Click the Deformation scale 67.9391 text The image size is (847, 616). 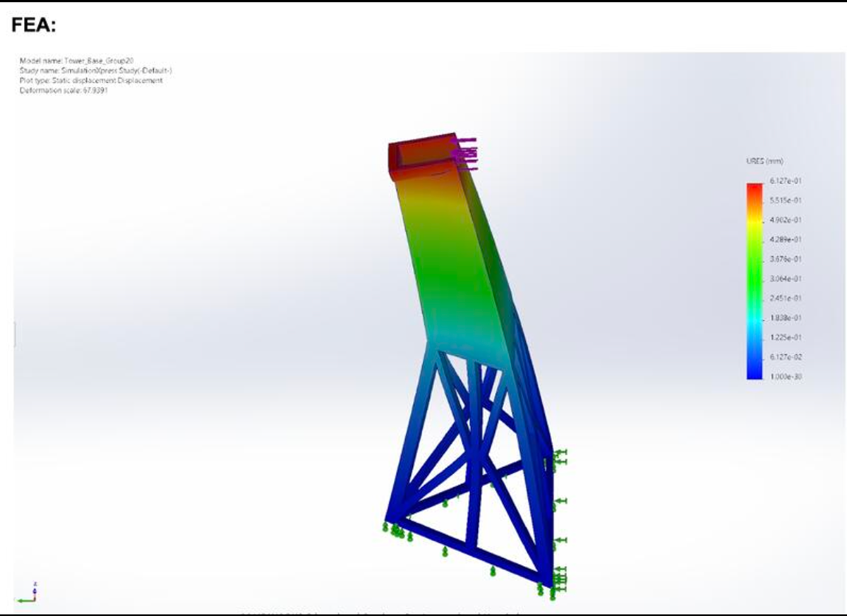(64, 91)
